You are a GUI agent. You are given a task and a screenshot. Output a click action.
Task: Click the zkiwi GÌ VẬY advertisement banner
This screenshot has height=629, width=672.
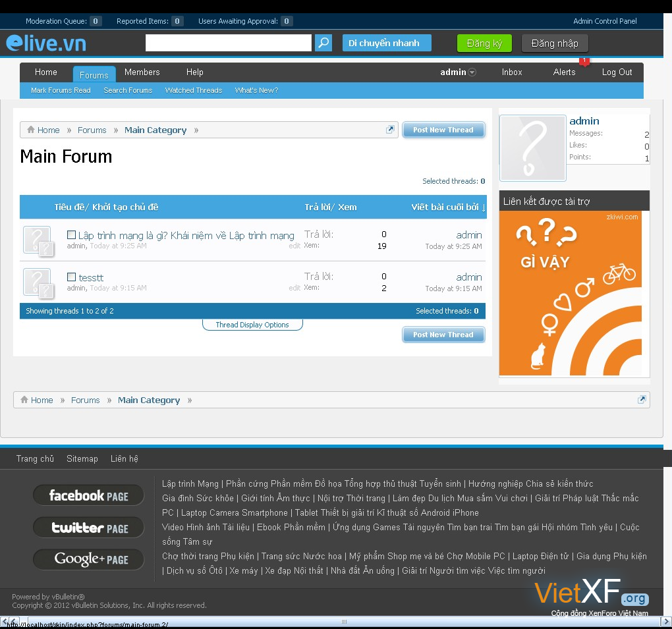pyautogui.click(x=571, y=294)
